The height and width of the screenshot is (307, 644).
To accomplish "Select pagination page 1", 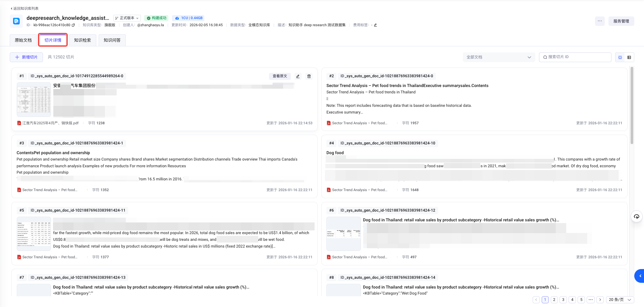I will coord(545,300).
